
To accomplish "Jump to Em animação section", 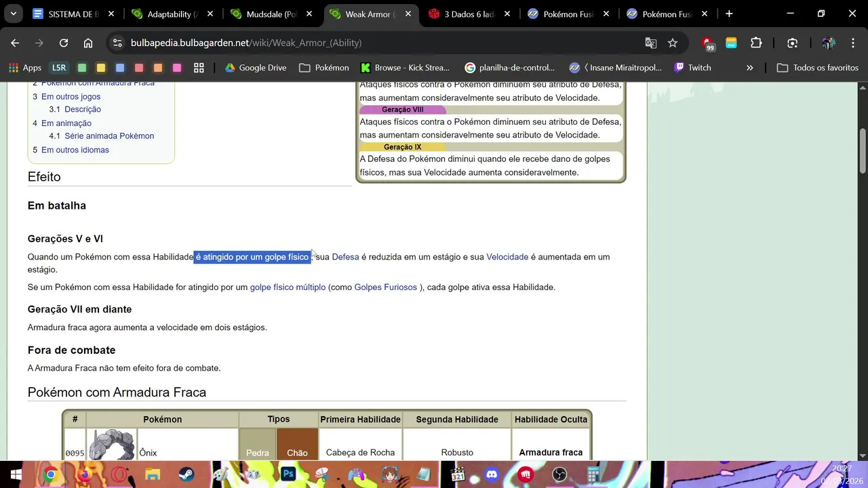I will [66, 123].
